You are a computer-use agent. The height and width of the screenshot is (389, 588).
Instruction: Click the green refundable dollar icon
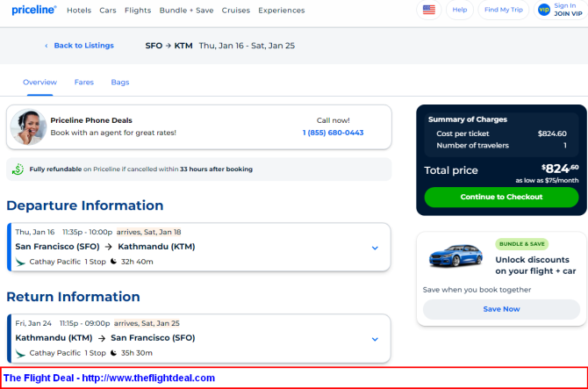(x=18, y=169)
